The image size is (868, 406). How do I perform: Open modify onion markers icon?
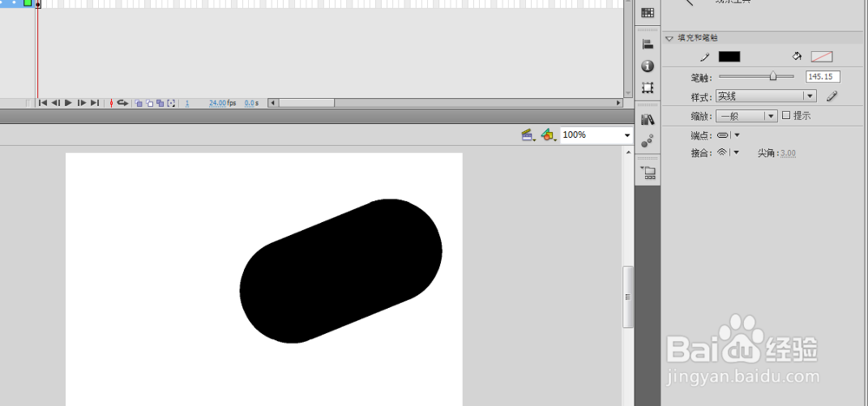pos(171,103)
